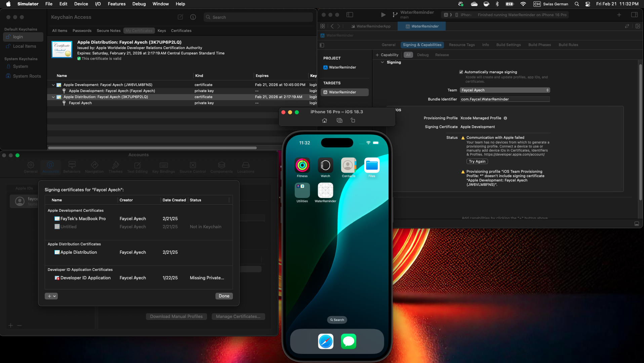Launch the WaterReminder app on home screen
644x363 pixels.
click(x=325, y=191)
